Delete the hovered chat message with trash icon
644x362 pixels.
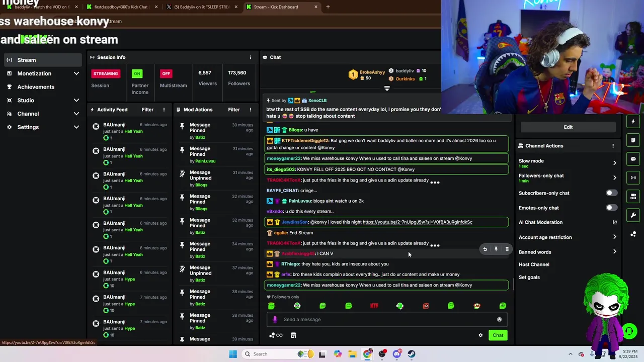(x=507, y=249)
